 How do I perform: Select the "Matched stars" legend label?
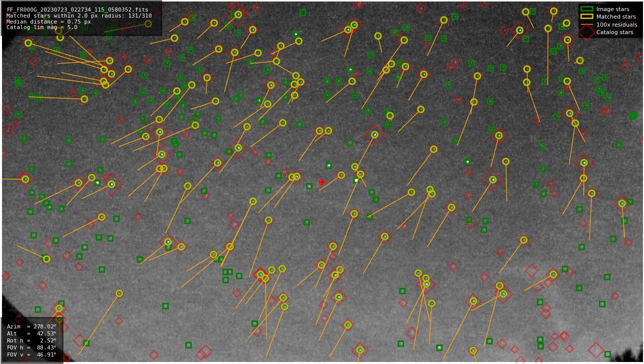click(616, 17)
